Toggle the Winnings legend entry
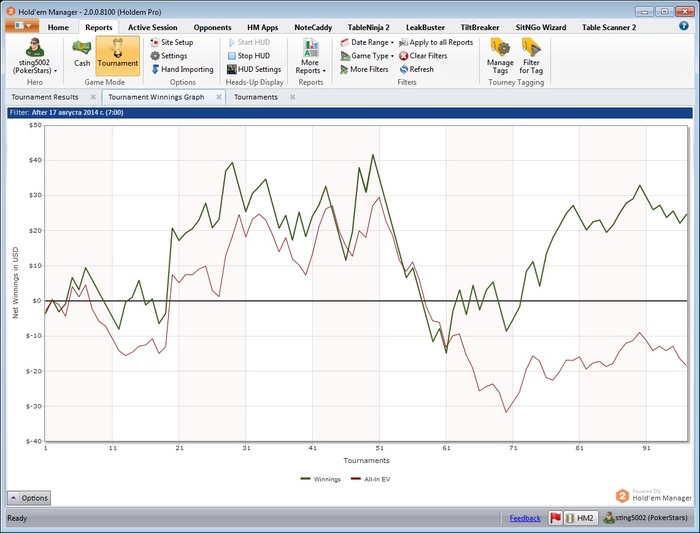The image size is (700, 533). click(x=321, y=479)
